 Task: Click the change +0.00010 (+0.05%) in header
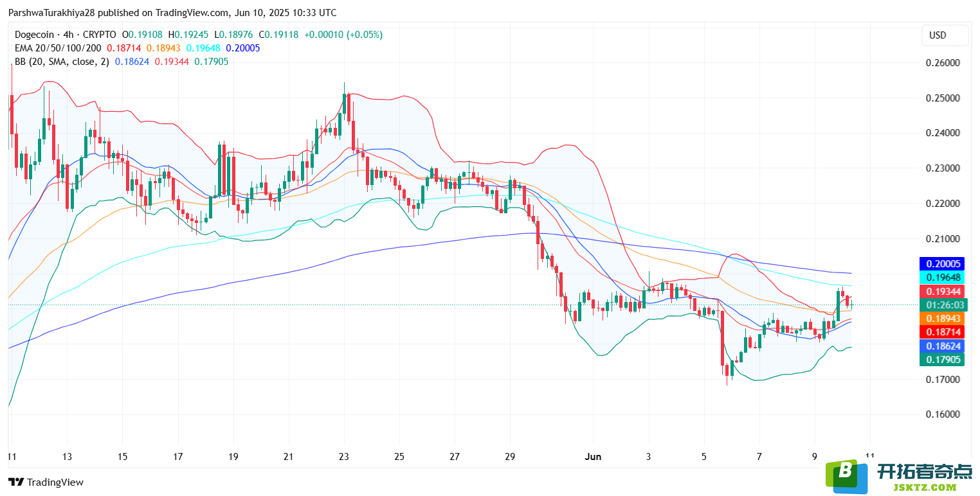pos(343,35)
